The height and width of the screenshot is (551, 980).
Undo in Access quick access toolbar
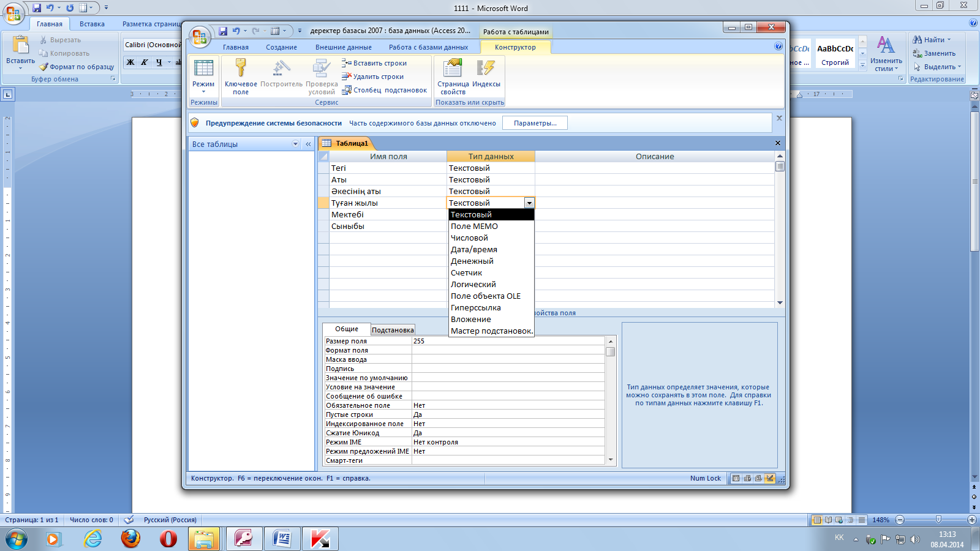[236, 31]
